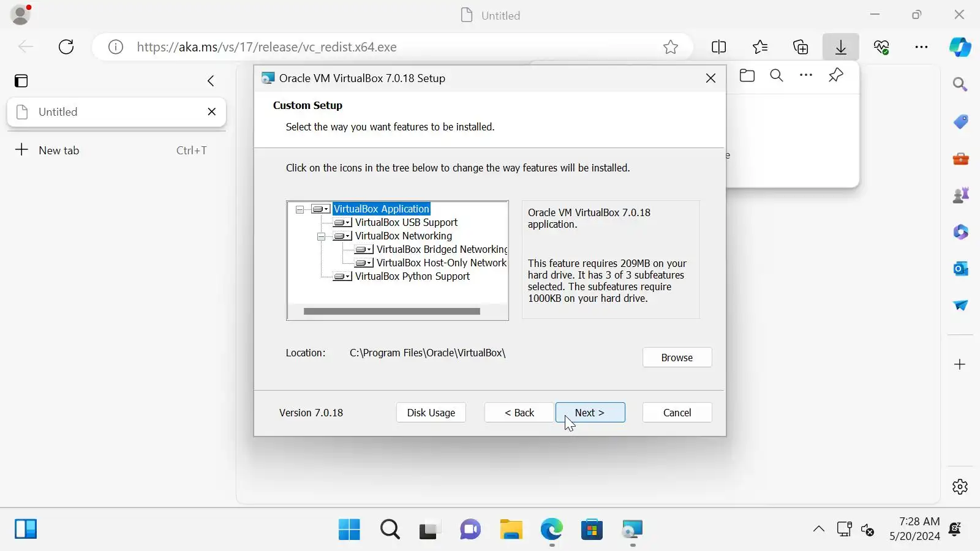Screen dimensions: 980x551
Task: Open downloads folder from Downloads panel
Action: (747, 75)
